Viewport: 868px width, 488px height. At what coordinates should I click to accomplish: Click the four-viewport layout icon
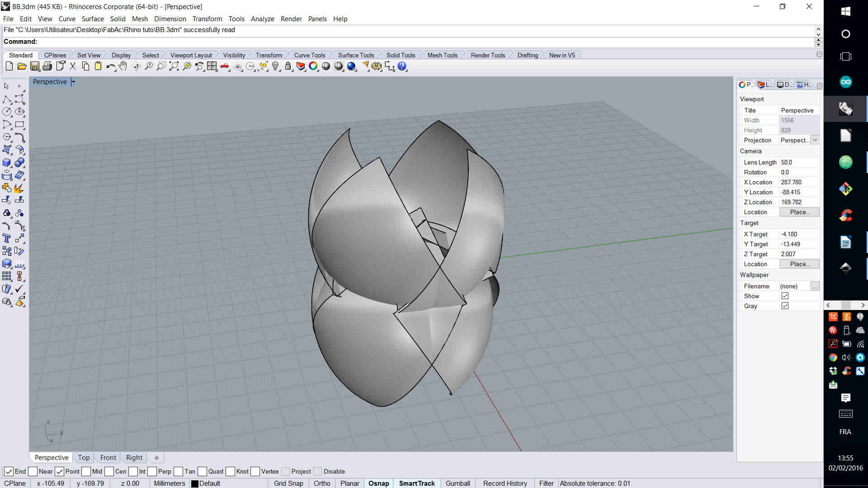pos(212,66)
